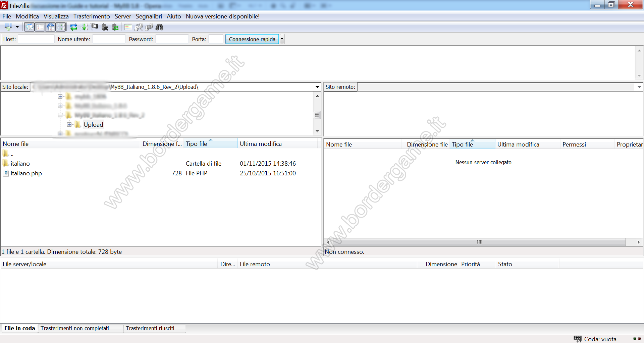The image size is (644, 343).
Task: Sort local list by Nome file
Action: [x=70, y=144]
